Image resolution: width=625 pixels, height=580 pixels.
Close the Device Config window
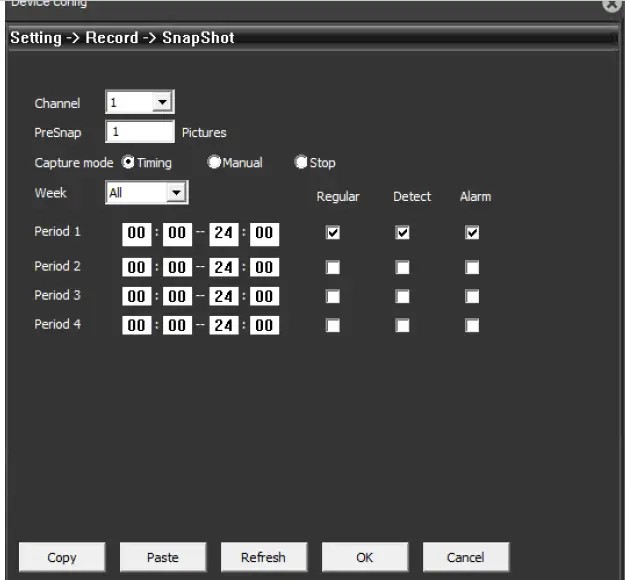tap(612, 5)
